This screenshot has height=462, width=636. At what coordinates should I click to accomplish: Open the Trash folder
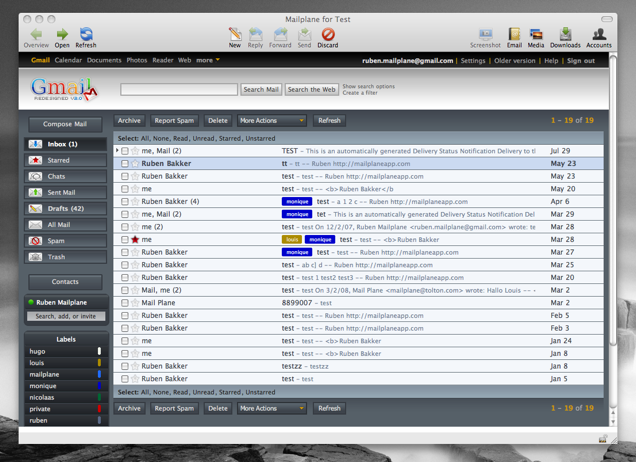tap(65, 257)
